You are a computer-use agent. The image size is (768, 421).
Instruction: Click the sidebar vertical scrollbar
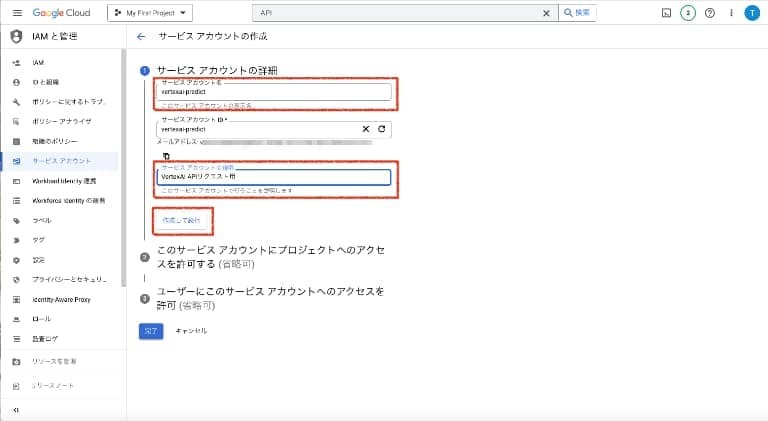pyautogui.click(x=124, y=169)
